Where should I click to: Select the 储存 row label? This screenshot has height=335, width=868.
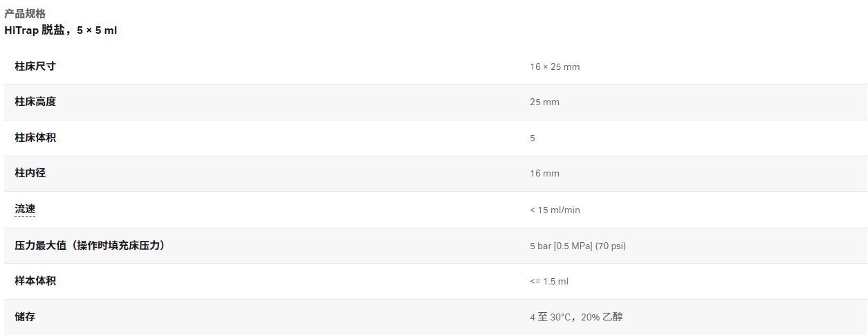25,316
